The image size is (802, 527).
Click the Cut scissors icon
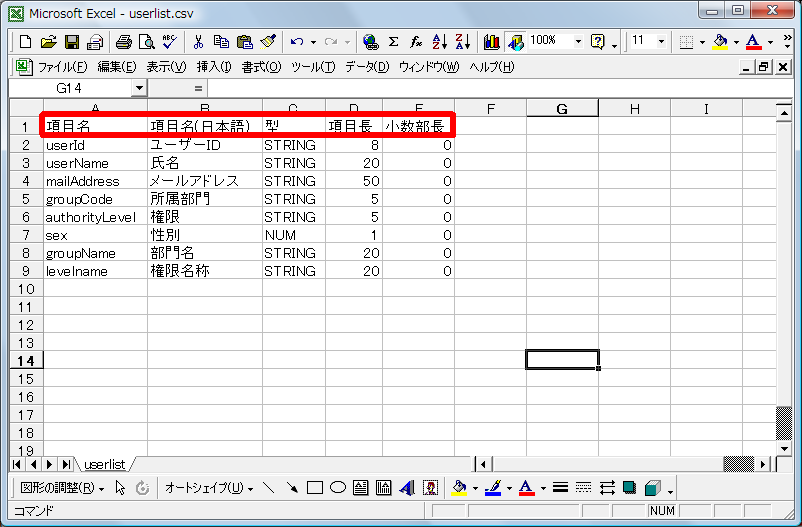click(198, 42)
